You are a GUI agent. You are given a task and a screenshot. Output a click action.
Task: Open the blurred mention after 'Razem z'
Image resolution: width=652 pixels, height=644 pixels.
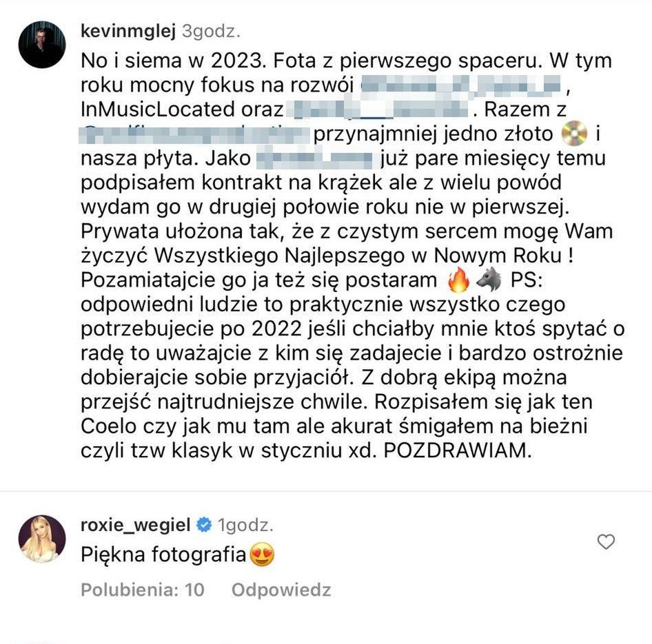[x=194, y=134]
